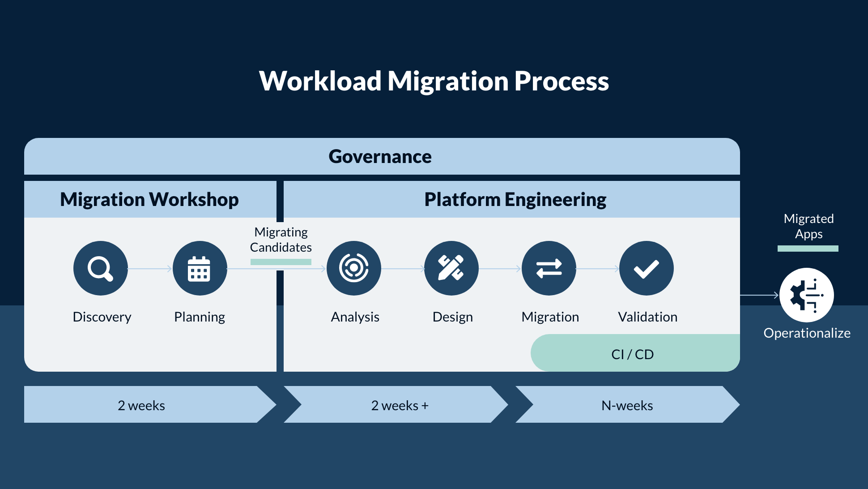Screen dimensions: 868x489
Task: Click green bar under Migrated Apps
Action: click(x=808, y=249)
